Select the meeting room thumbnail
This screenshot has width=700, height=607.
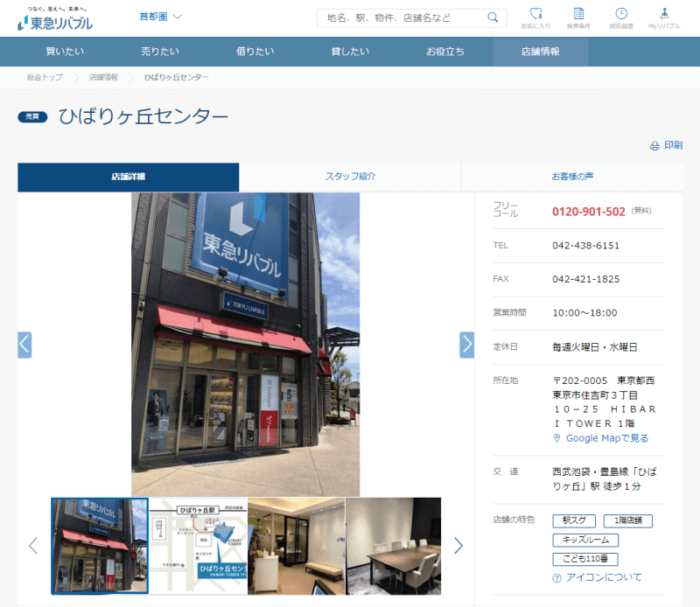point(394,546)
